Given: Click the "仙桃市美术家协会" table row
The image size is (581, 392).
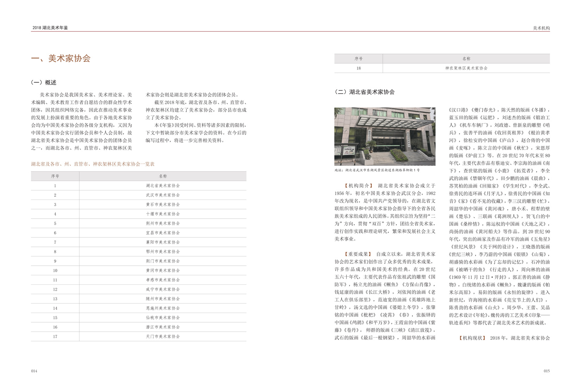Looking at the screenshot, I should click(x=139, y=318).
